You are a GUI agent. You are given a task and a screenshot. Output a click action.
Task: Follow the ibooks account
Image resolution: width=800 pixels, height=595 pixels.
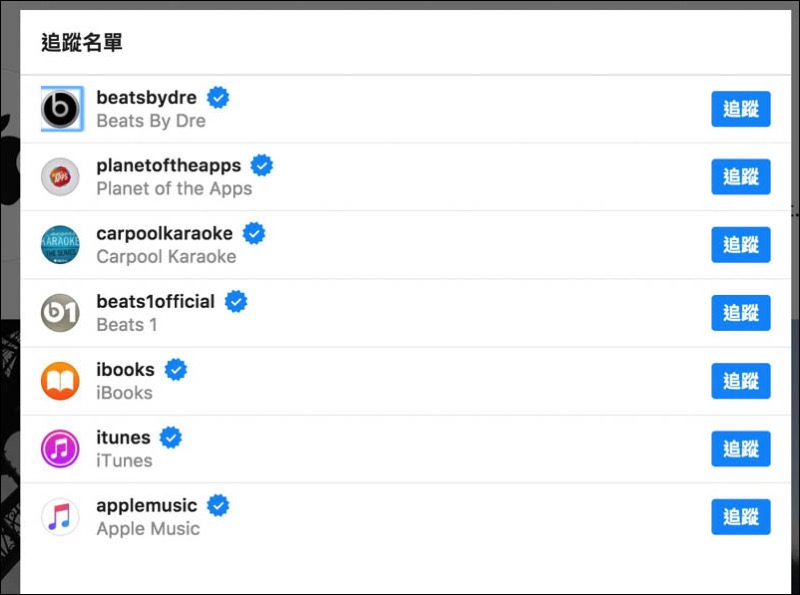coord(741,381)
